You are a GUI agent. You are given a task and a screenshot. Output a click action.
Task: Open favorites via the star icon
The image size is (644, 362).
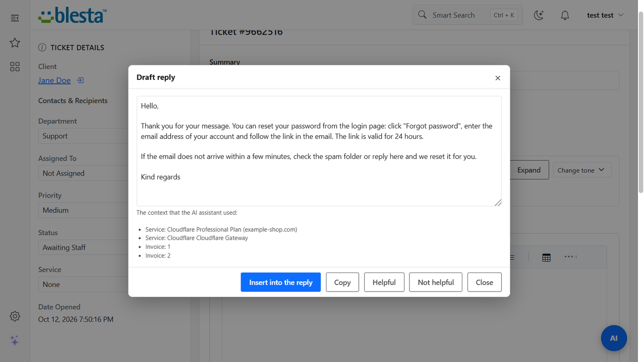point(15,43)
